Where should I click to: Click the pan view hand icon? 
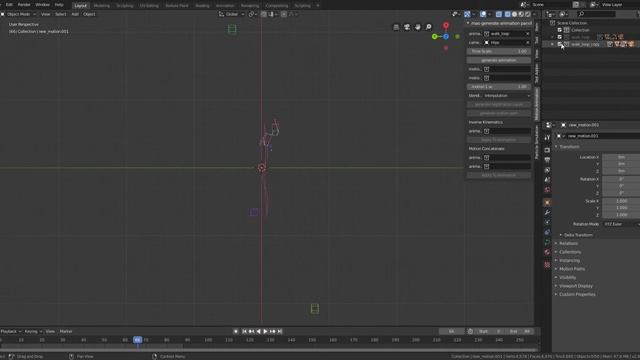417,27
